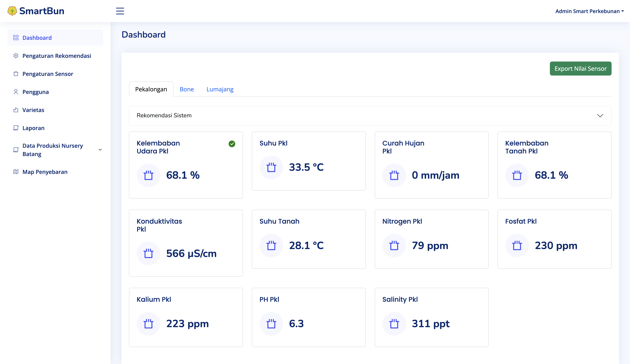Click sensor icon in Nitrogen Pkl card

394,246
